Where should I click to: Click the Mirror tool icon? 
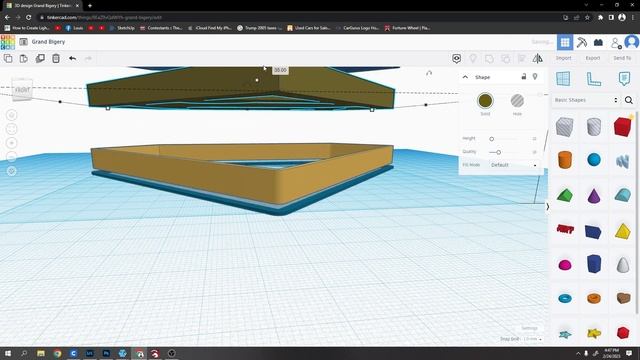[538, 58]
